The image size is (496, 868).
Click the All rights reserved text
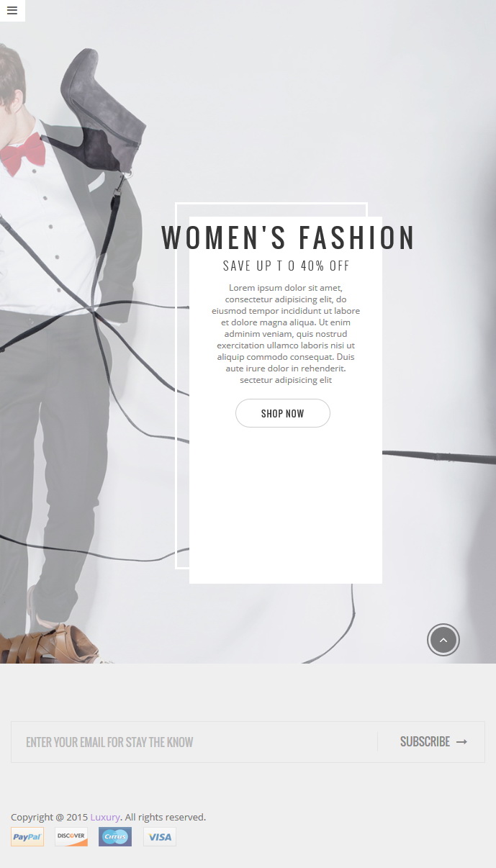[166, 817]
